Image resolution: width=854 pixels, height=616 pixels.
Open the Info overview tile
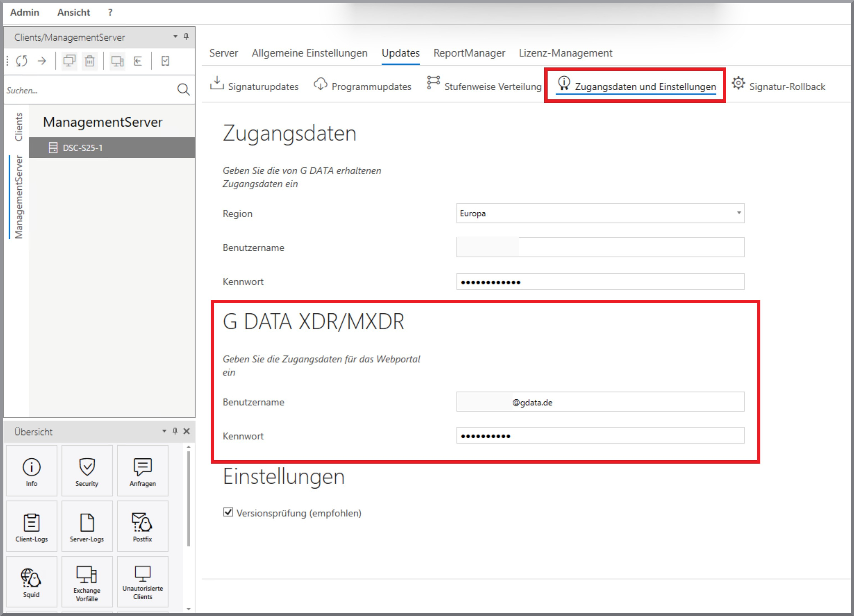pos(32,470)
